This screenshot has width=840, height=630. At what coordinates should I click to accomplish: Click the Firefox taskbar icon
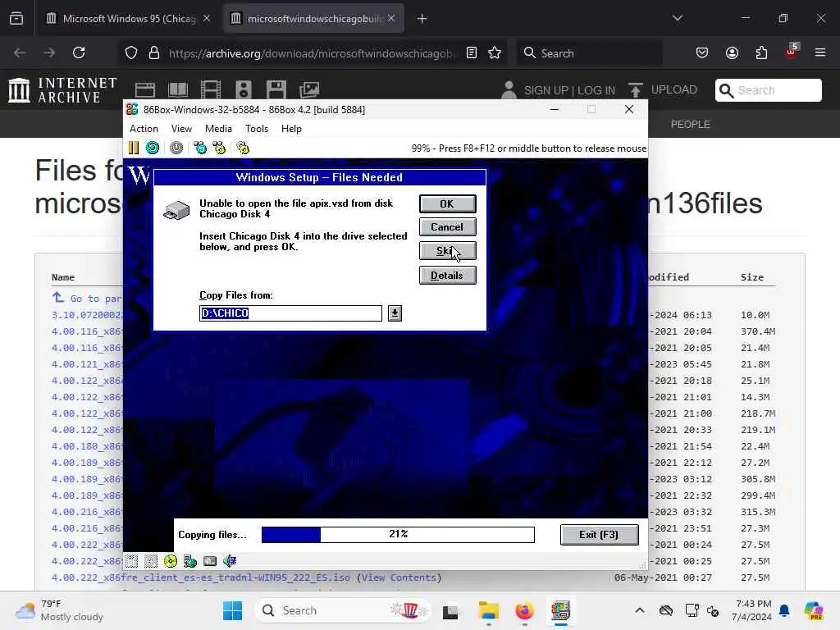[524, 610]
